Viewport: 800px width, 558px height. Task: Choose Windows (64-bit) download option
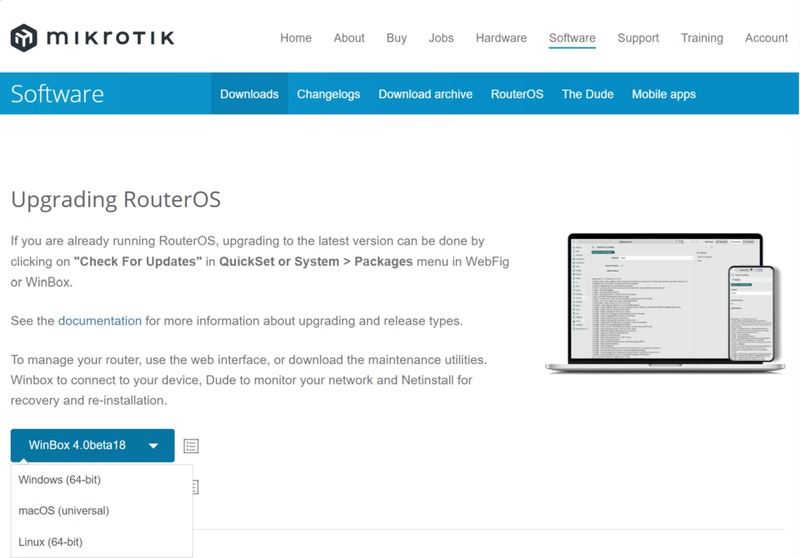click(102, 480)
